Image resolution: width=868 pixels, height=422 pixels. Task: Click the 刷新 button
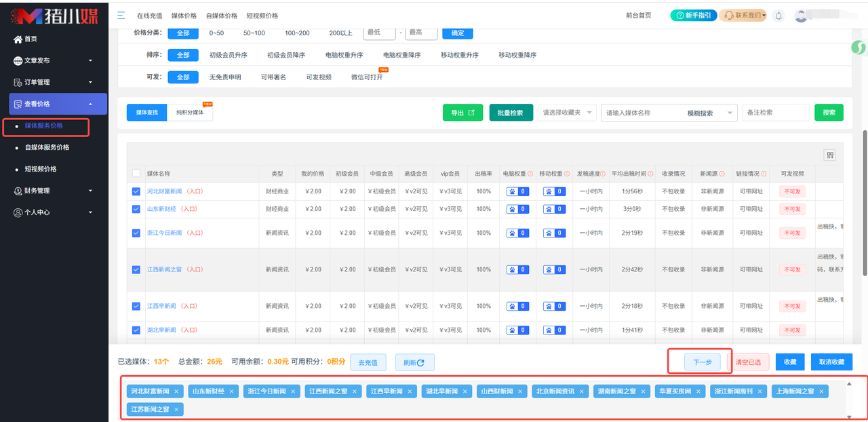tap(414, 362)
